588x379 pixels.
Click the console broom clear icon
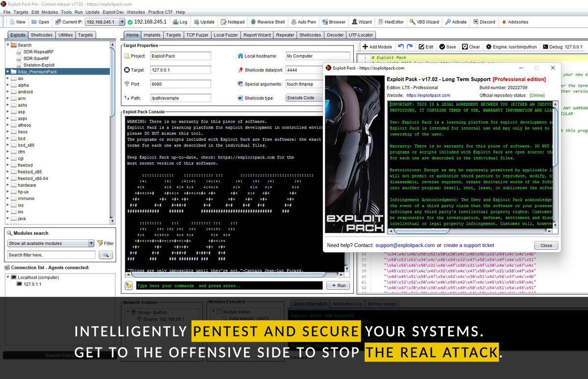point(128,285)
